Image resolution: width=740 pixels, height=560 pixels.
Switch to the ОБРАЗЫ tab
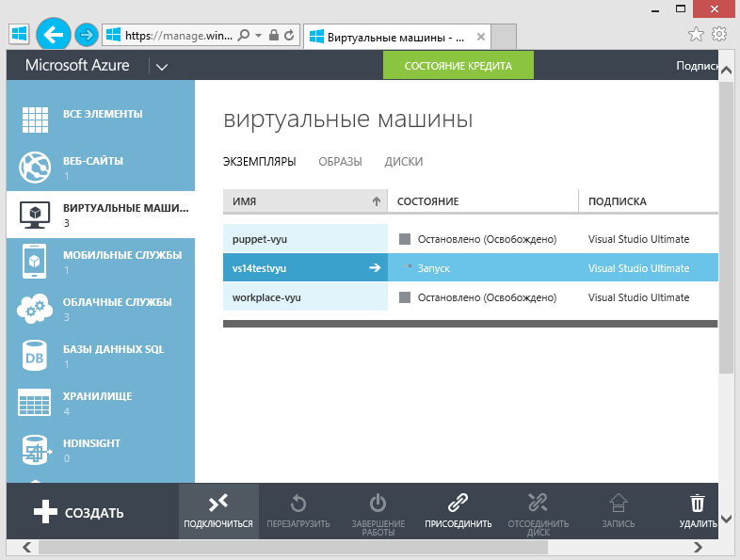coord(340,162)
